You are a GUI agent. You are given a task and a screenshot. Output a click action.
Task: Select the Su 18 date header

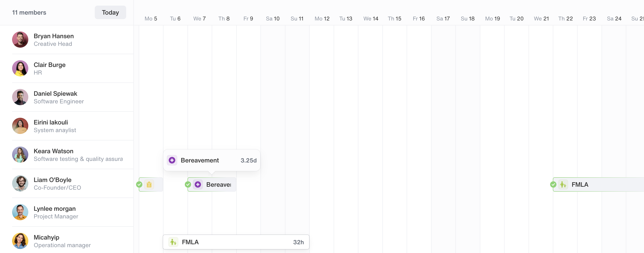[x=468, y=18]
